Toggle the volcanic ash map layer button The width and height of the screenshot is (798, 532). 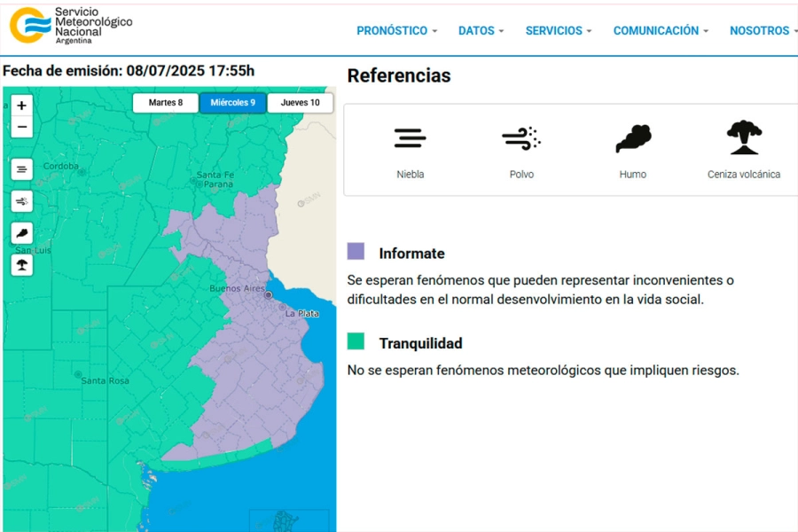pyautogui.click(x=22, y=264)
